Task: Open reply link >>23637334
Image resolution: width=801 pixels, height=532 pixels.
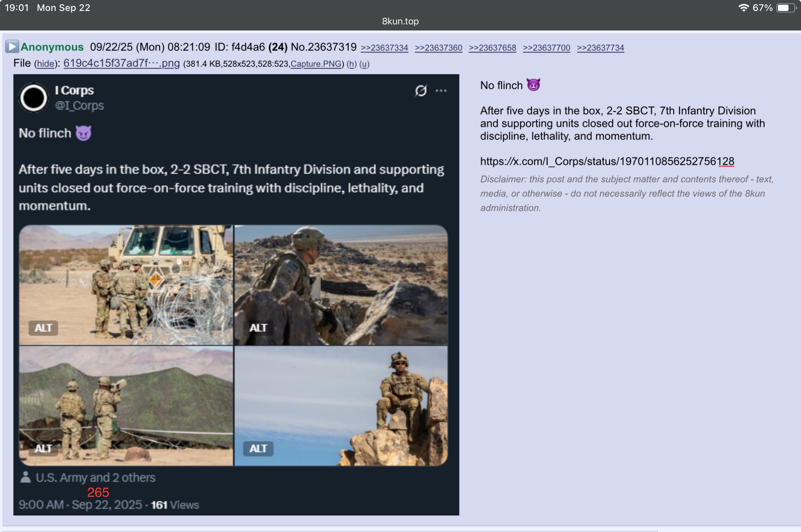Action: (x=384, y=48)
